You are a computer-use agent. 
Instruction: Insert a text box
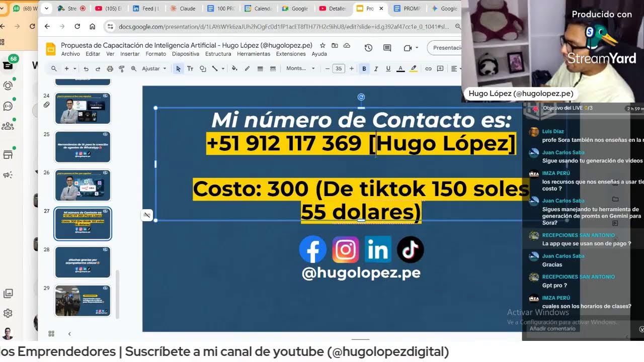click(x=190, y=68)
